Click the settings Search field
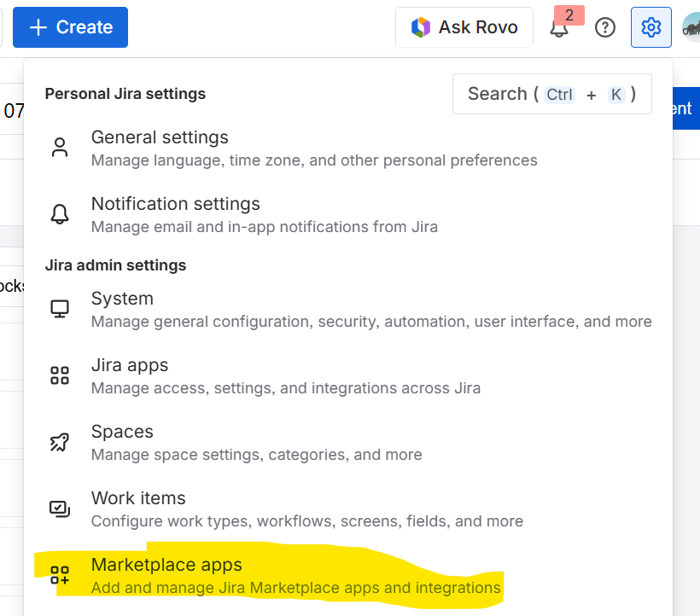The width and height of the screenshot is (700, 616). [x=551, y=94]
